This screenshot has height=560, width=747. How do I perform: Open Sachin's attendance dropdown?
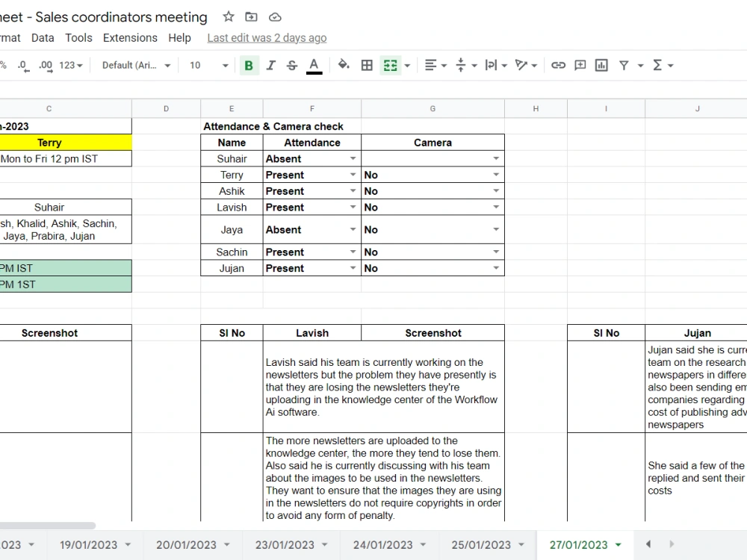[x=353, y=252]
